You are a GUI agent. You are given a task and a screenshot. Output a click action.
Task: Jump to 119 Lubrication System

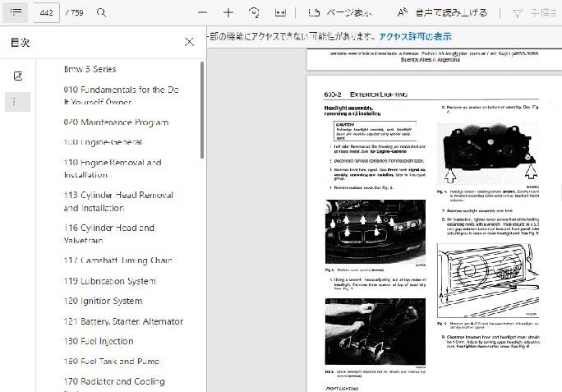109,281
